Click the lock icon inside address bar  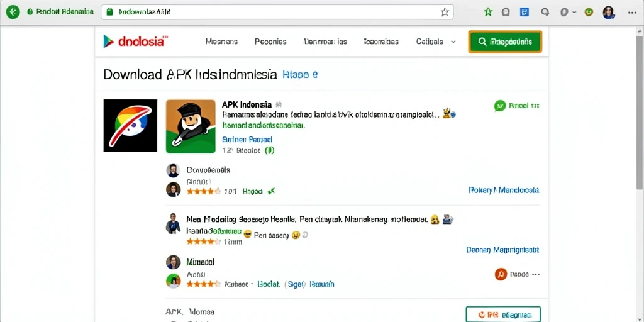click(x=109, y=12)
